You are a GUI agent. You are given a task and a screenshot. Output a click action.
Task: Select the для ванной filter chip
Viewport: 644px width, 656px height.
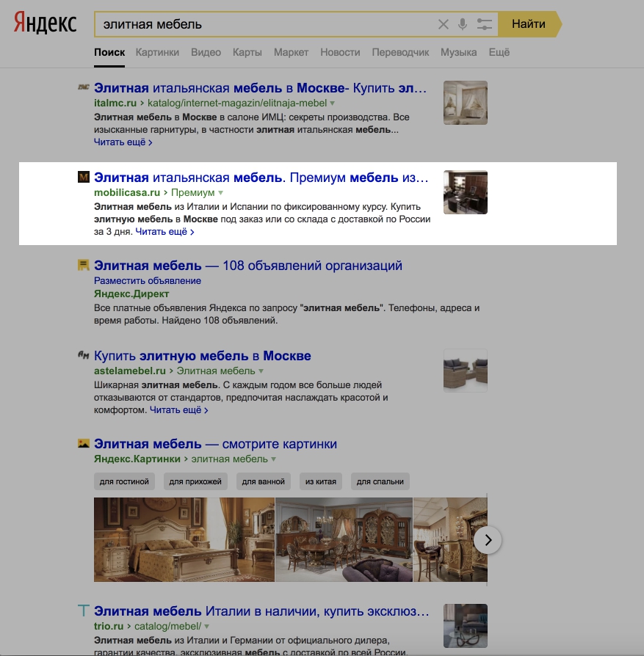click(264, 481)
